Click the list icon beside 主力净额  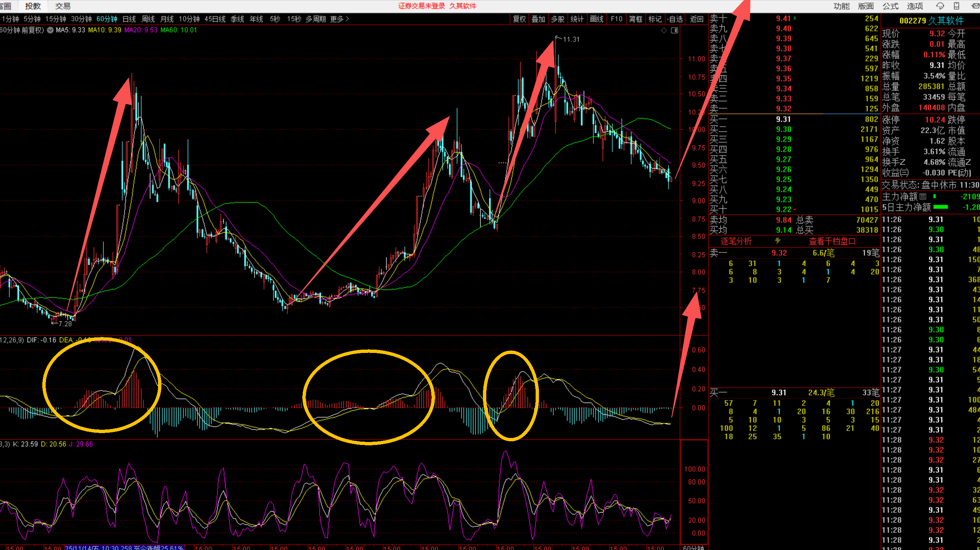(x=923, y=196)
